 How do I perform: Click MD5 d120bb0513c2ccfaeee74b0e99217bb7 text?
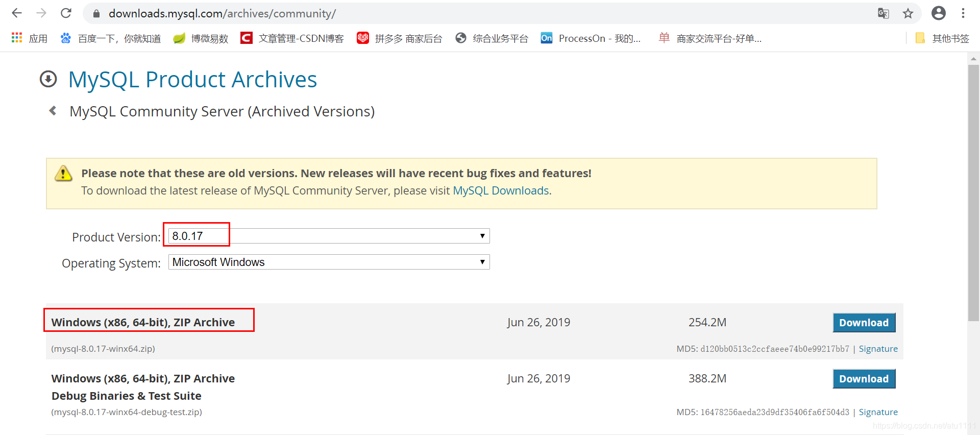(x=763, y=349)
